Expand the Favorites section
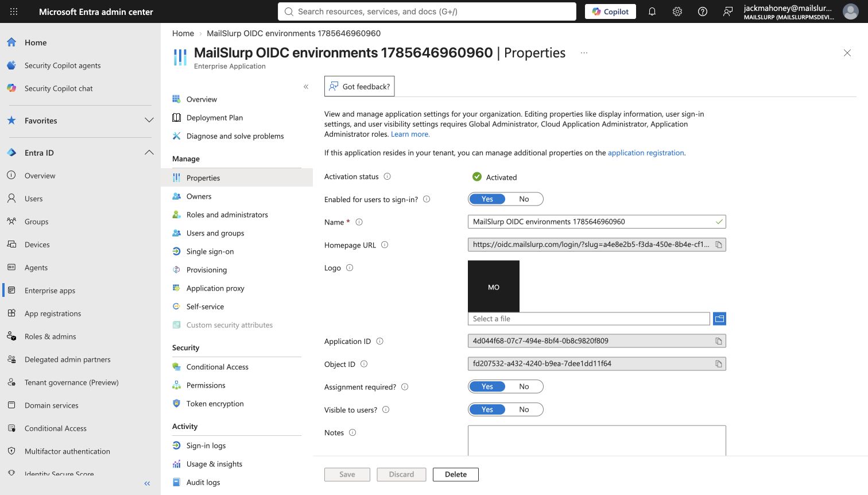This screenshot has width=868, height=495. click(149, 121)
